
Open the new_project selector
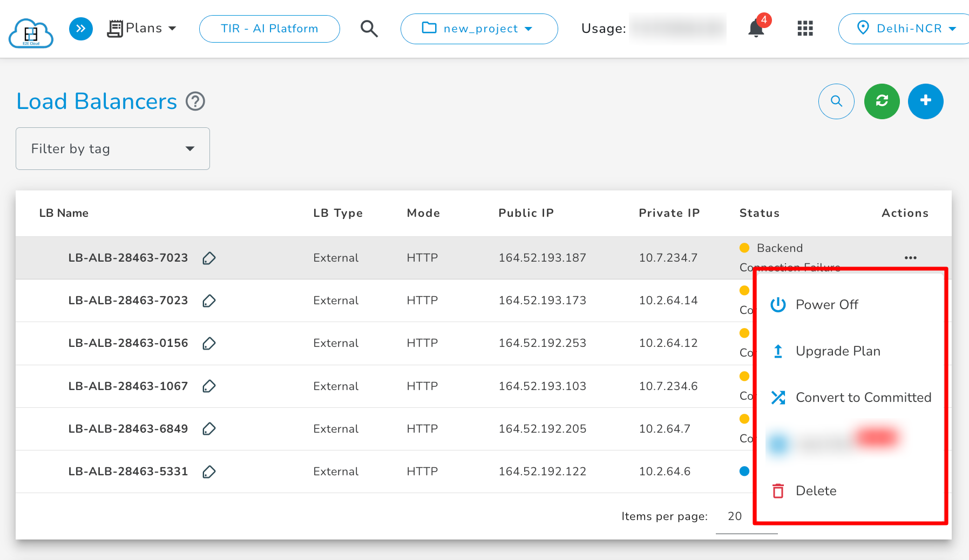478,29
